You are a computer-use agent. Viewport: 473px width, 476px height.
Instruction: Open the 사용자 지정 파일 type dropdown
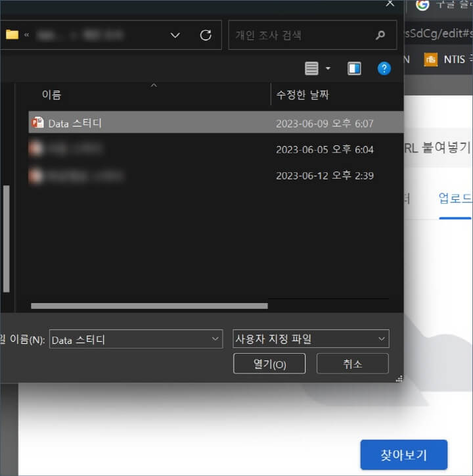click(x=311, y=339)
